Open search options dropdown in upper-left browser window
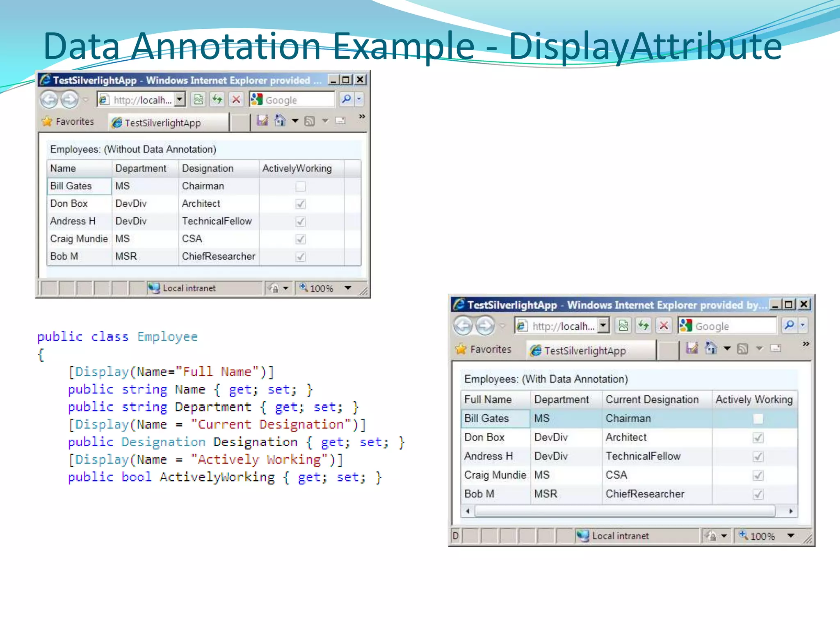The width and height of the screenshot is (840, 630). point(359,99)
